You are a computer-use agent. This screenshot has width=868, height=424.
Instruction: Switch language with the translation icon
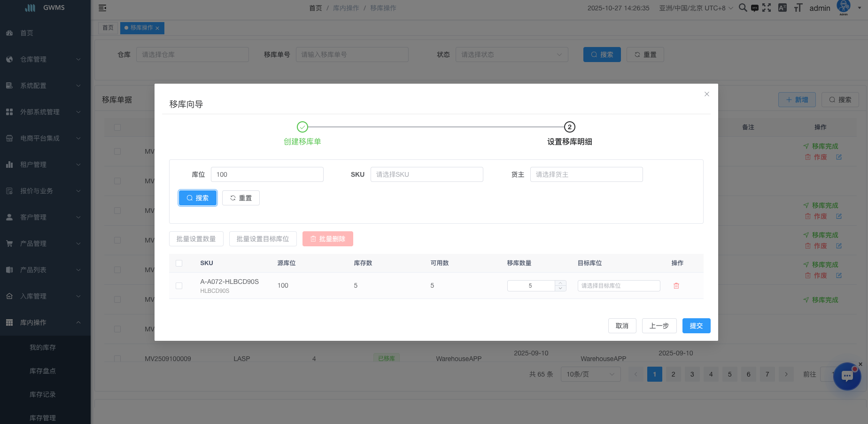(x=782, y=8)
